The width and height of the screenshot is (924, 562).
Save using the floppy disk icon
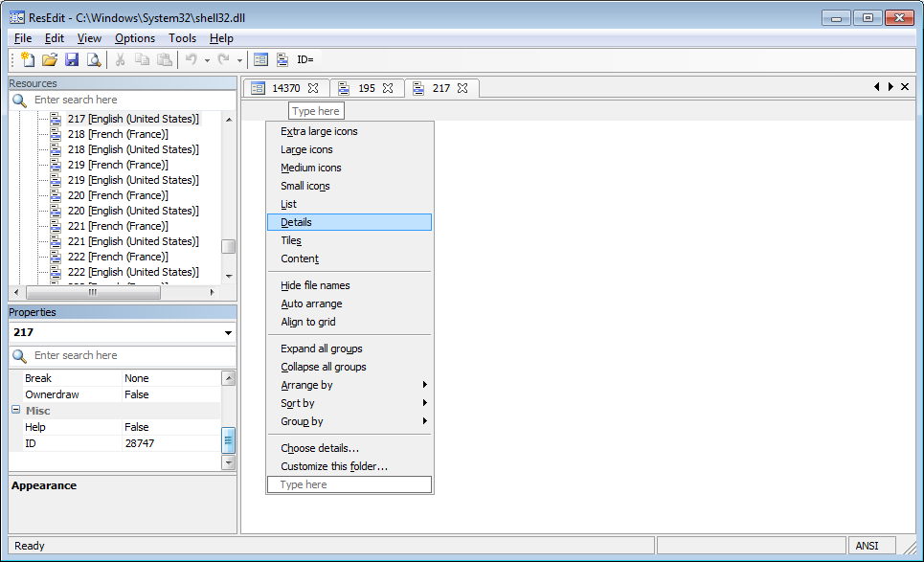72,60
